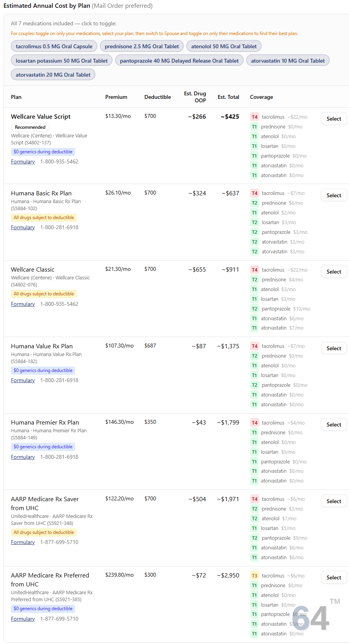
Task: Toggle pantoprazole 40 MG Delayed Release chip
Action: (179, 61)
